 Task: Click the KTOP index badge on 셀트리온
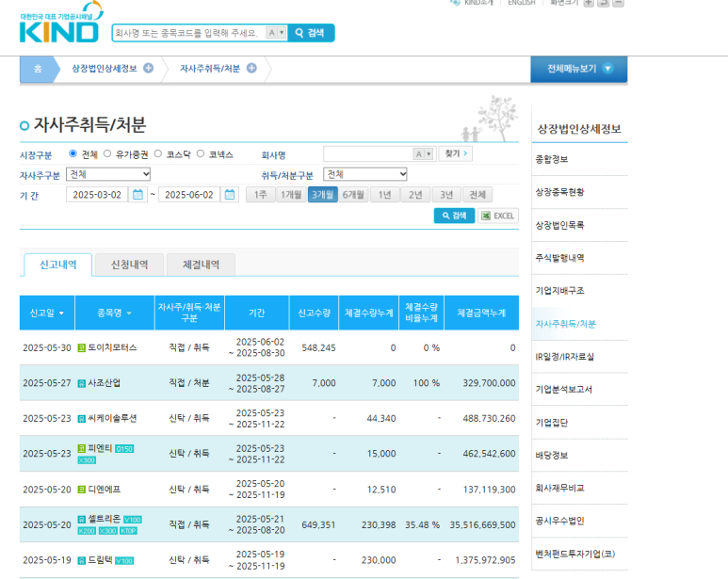coord(129,531)
